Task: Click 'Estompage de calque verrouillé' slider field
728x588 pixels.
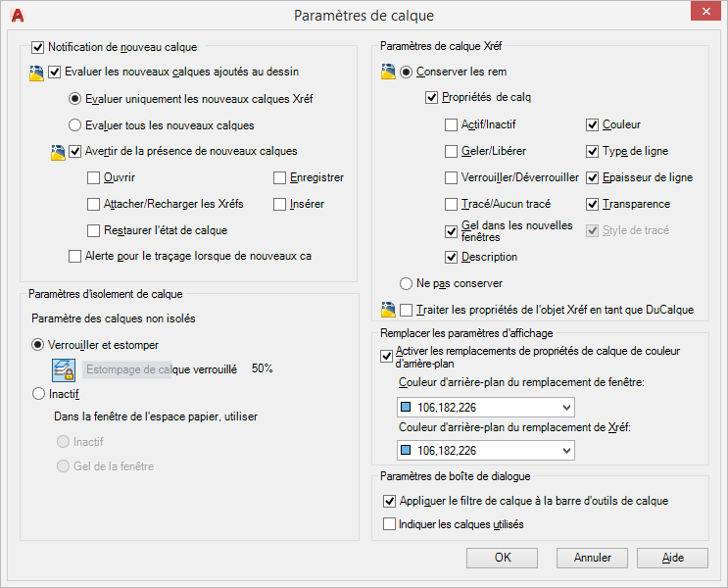Action: pyautogui.click(x=159, y=369)
